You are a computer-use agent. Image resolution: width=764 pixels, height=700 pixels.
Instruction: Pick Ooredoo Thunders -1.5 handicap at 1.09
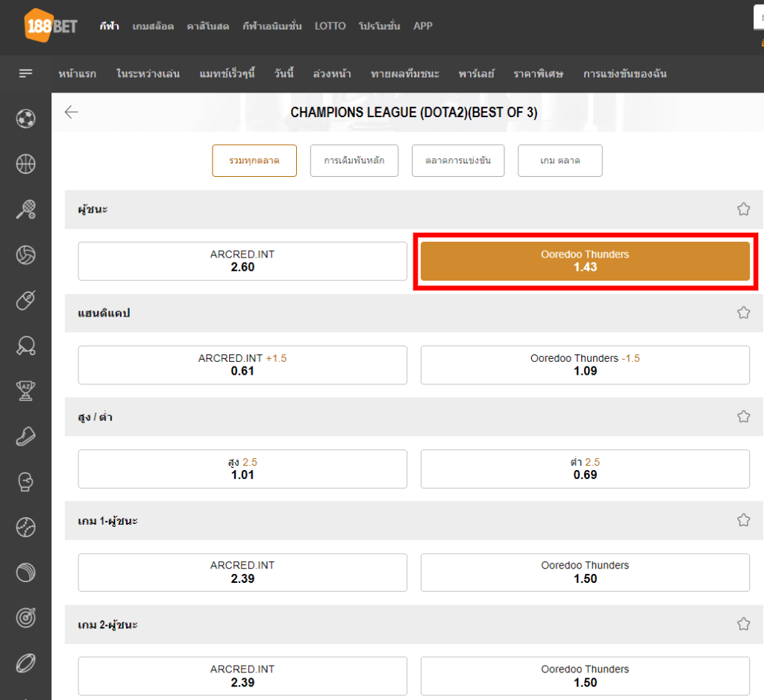pos(585,365)
